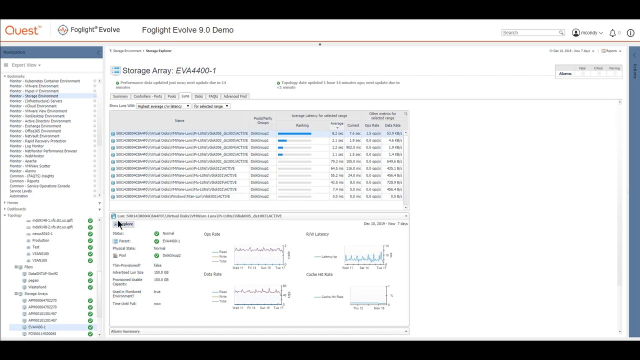Select nexus5010-1 in Topology tree
Viewport: 640px width, 360px height.
(x=42, y=234)
